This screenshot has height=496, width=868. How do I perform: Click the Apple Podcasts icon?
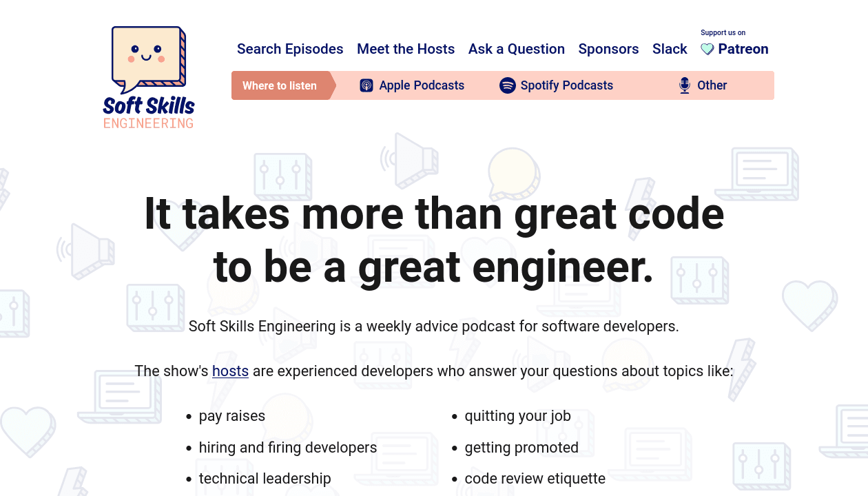pyautogui.click(x=366, y=85)
